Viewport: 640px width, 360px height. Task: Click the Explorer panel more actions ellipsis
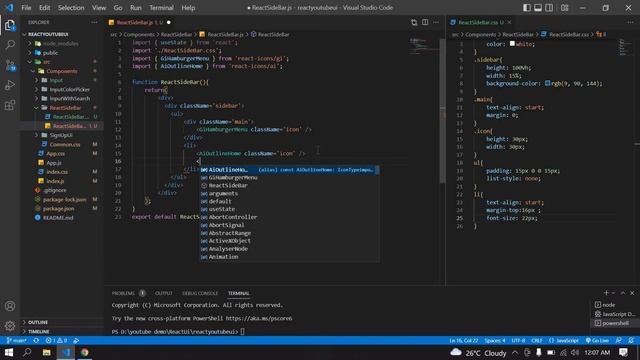94,22
